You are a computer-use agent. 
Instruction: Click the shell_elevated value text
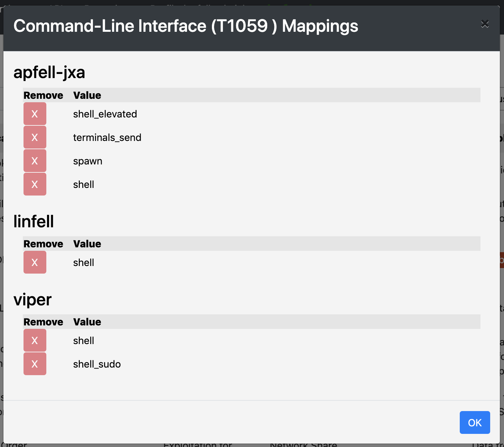(105, 114)
